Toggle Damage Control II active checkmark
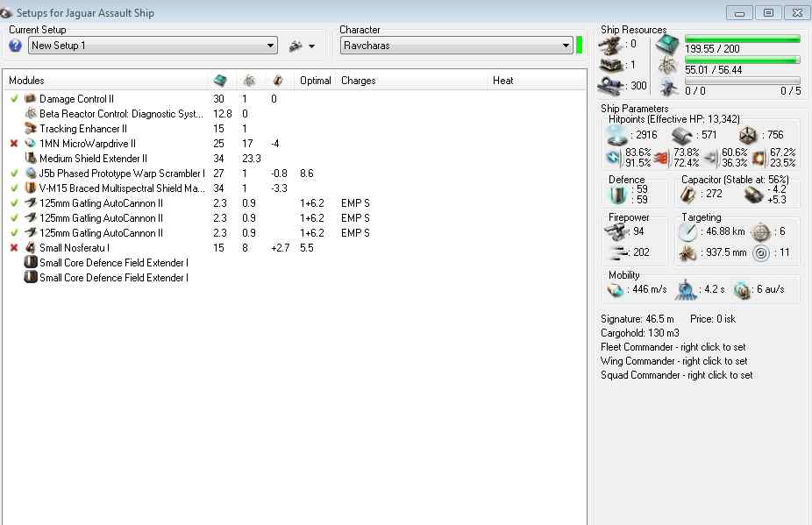The image size is (812, 525). [x=15, y=98]
